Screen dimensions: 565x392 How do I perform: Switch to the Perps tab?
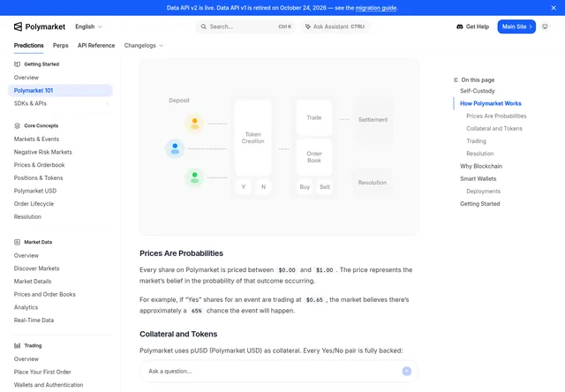coord(61,45)
